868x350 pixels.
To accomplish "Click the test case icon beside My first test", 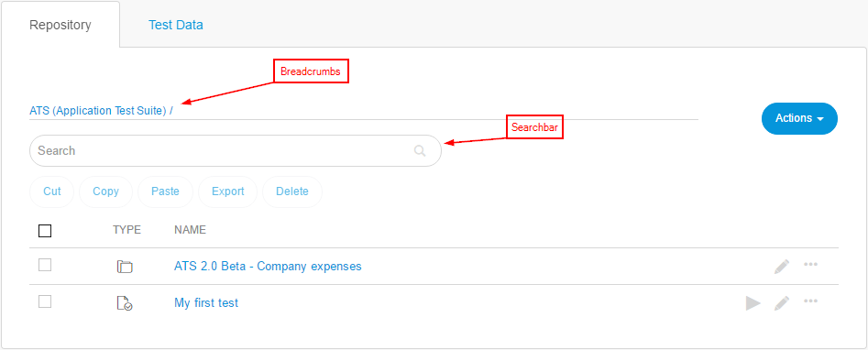I will 125,303.
